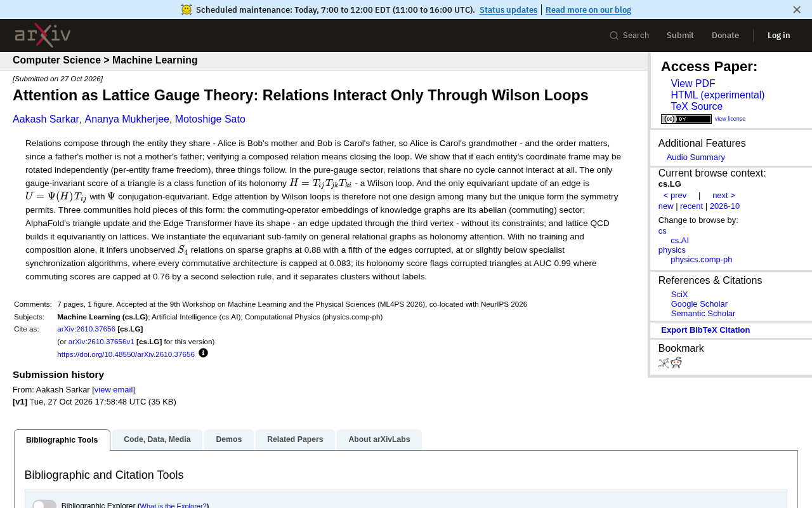Select the Related Papers tab
Screen dimensions: 812x508
pyautogui.click(x=295, y=439)
